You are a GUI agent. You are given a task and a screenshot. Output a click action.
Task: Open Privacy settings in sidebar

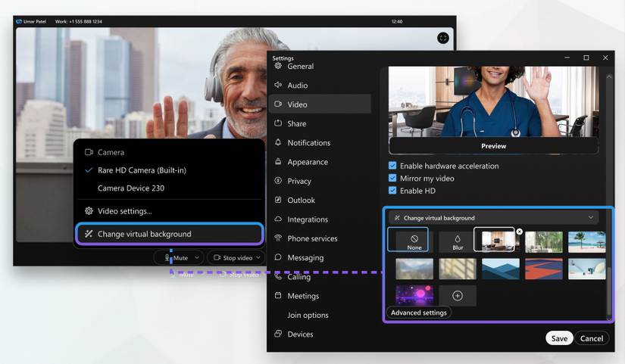[x=298, y=181]
